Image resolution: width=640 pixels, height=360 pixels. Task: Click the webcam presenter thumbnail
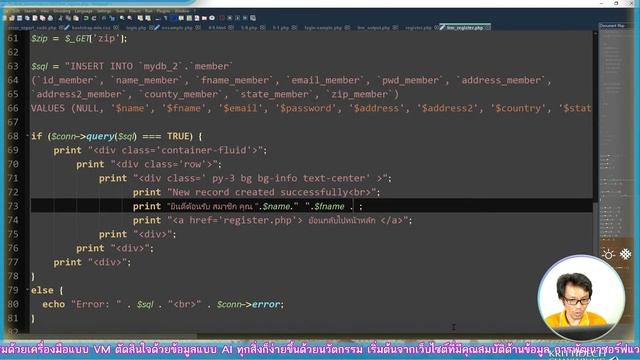581,297
